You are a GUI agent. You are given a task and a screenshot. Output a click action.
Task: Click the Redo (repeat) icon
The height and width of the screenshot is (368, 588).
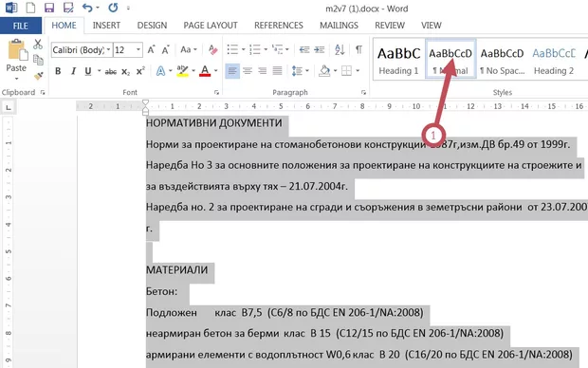(113, 8)
